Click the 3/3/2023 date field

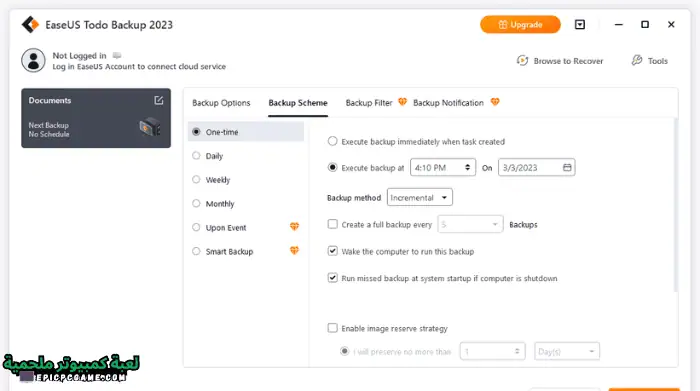click(x=537, y=167)
